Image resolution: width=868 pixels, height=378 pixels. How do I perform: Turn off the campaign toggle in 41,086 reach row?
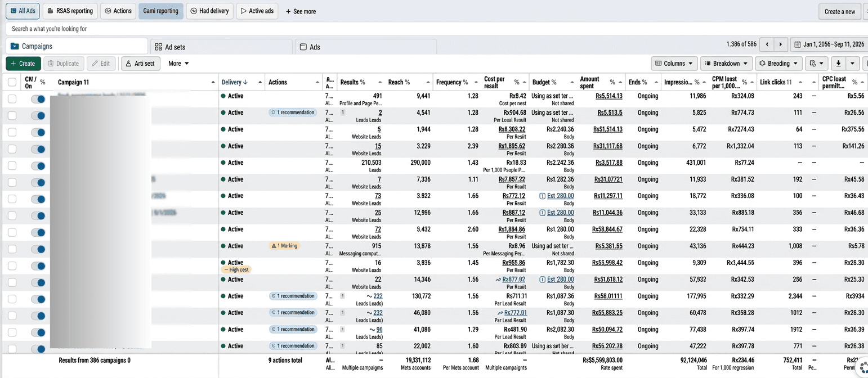click(38, 332)
